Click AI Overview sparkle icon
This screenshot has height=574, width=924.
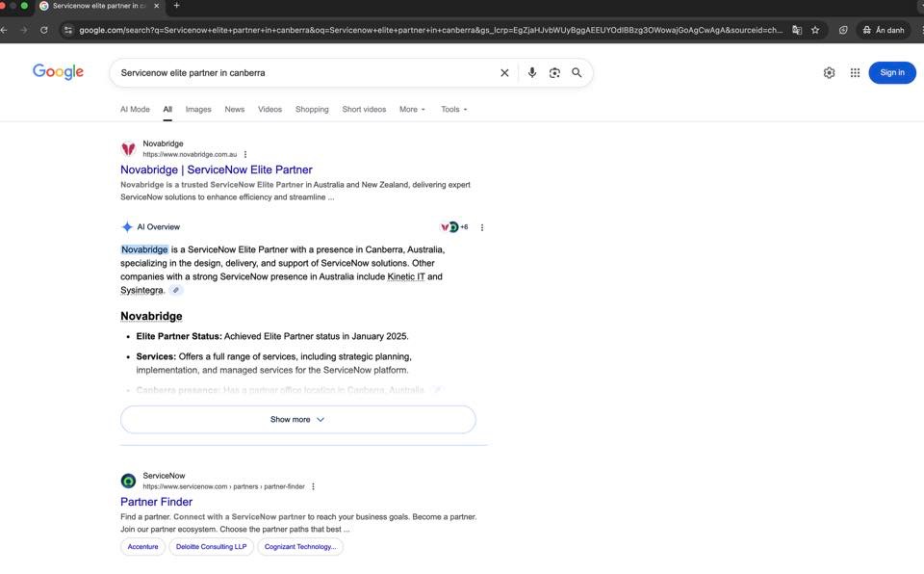(x=127, y=226)
